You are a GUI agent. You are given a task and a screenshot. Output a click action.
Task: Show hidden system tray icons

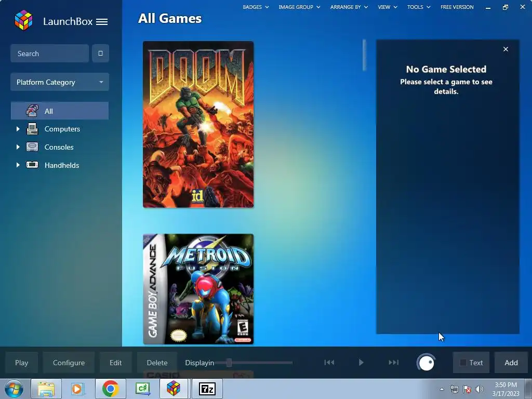coord(442,389)
